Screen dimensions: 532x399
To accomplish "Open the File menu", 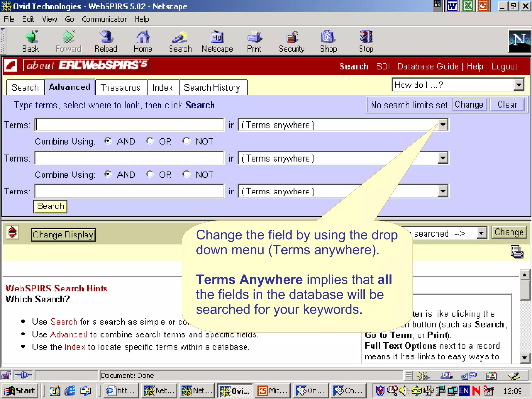I will 9,19.
